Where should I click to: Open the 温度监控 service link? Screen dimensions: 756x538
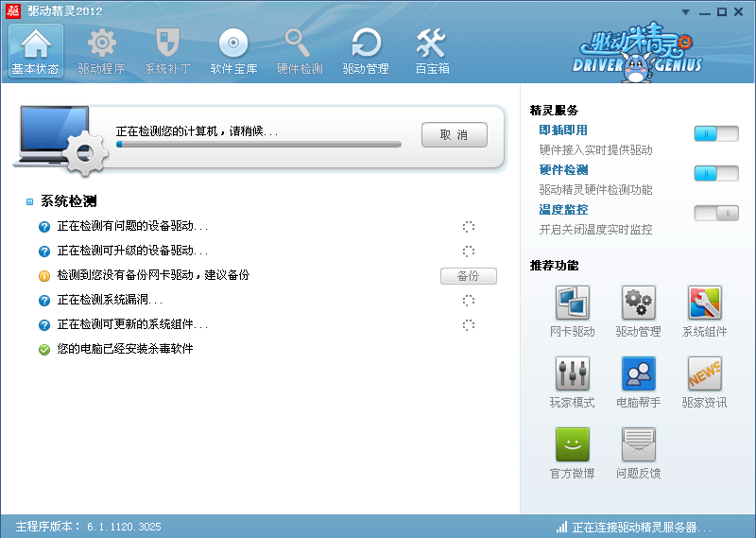click(563, 209)
